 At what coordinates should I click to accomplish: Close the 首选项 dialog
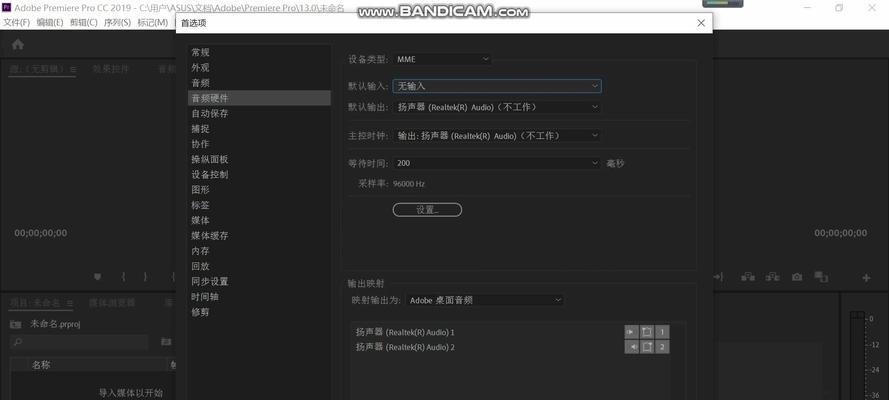(701, 23)
